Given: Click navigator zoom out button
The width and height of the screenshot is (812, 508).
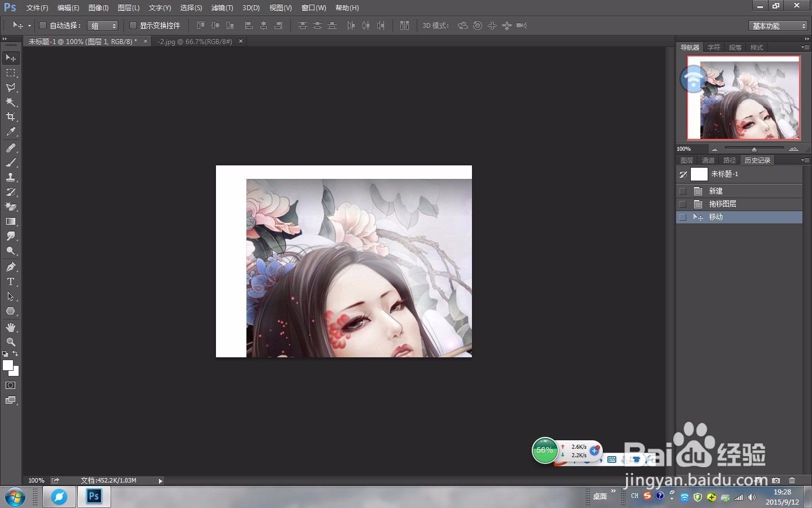Looking at the screenshot, I should point(714,149).
